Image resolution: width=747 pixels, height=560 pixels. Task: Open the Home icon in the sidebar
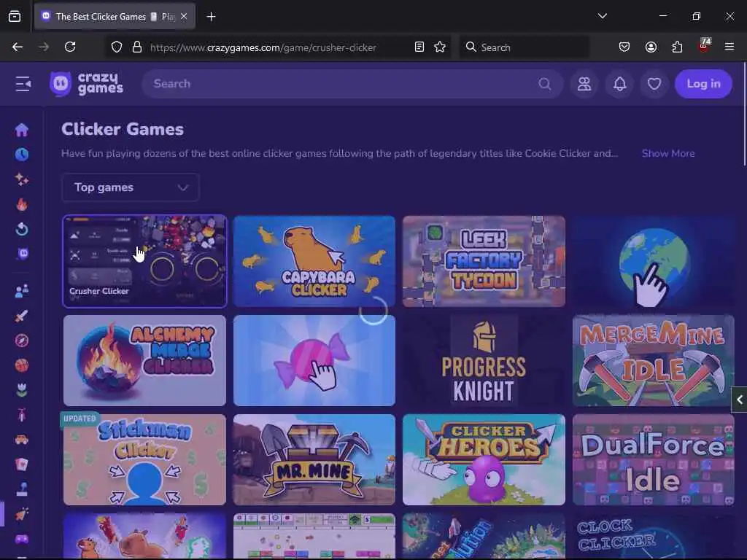coord(21,130)
